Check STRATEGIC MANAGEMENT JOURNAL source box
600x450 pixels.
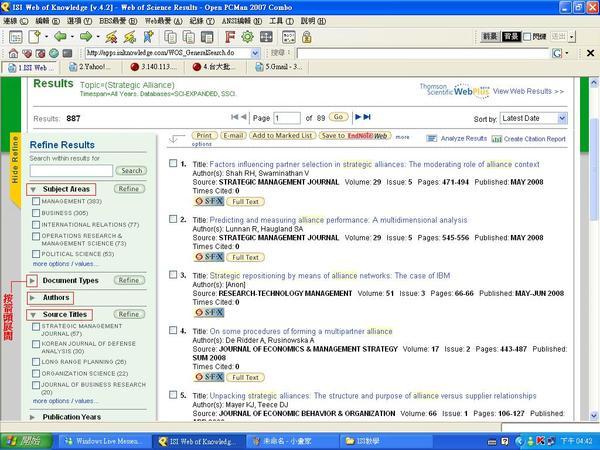coord(36,326)
